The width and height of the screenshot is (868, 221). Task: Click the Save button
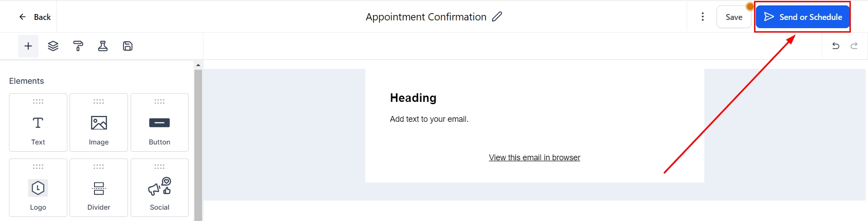(x=734, y=17)
